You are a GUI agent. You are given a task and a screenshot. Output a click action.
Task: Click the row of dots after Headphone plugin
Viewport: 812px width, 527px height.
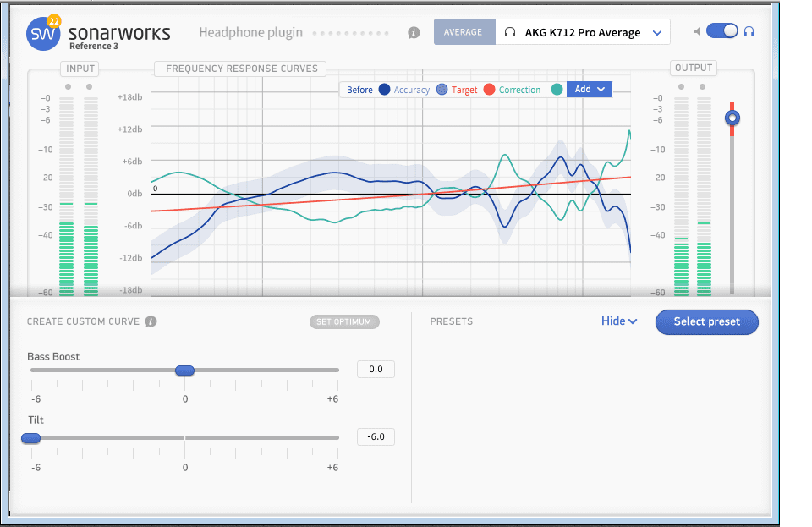click(350, 33)
